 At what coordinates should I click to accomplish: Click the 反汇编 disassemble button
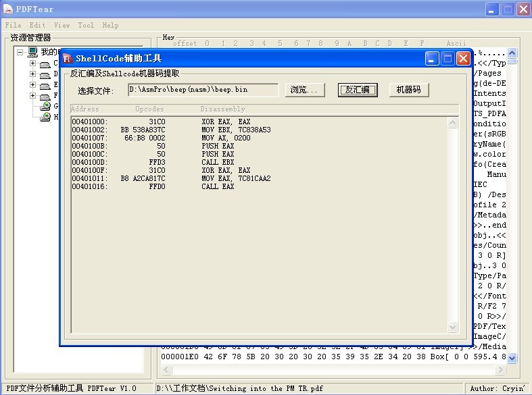(358, 90)
